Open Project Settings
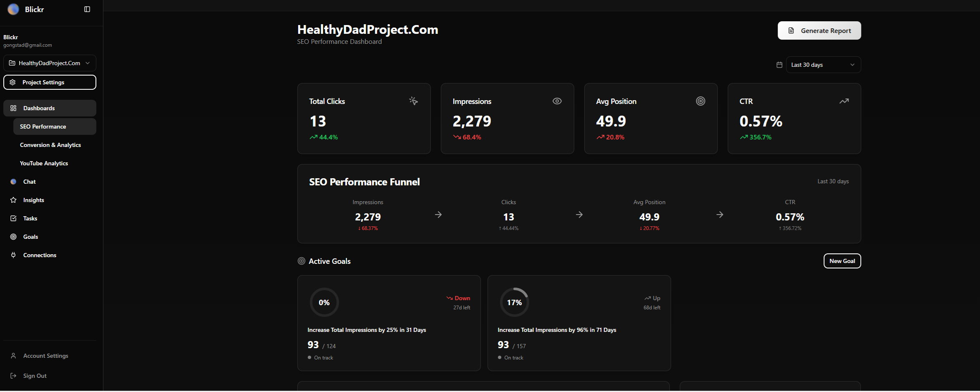This screenshot has width=980, height=392. [50, 82]
